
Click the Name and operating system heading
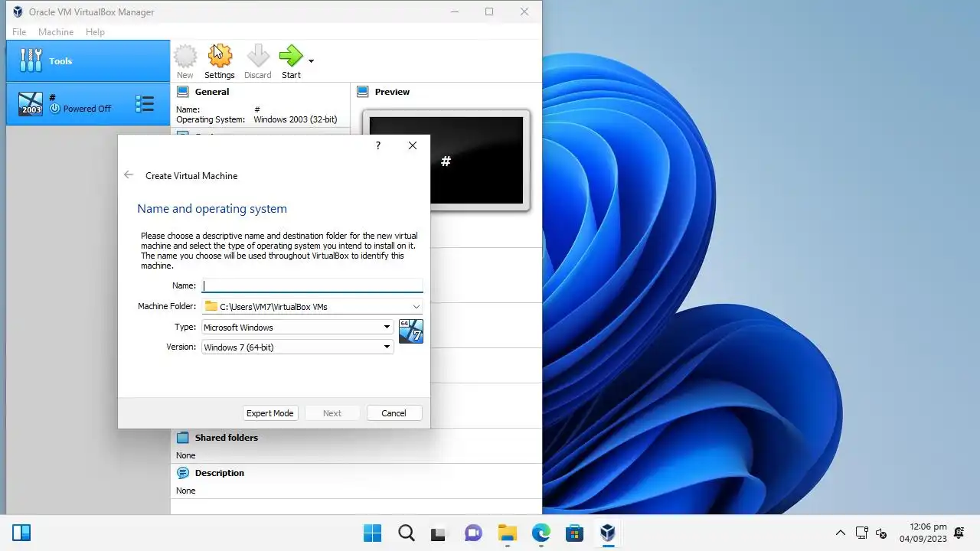coord(212,209)
